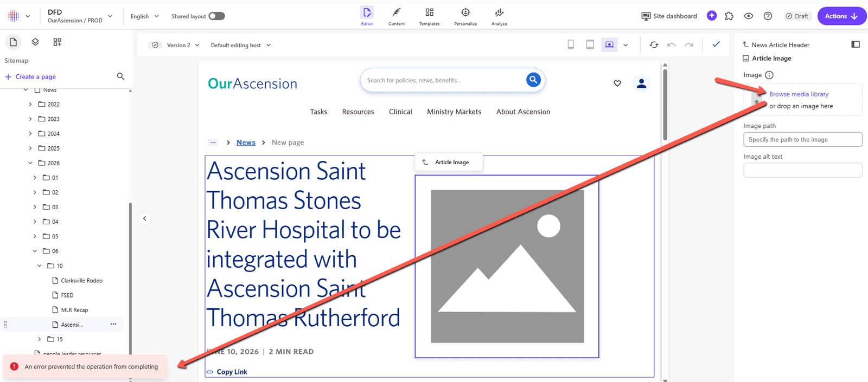Screen dimensions: 868x382
Task: Open the help question mark icon
Action: click(768, 16)
